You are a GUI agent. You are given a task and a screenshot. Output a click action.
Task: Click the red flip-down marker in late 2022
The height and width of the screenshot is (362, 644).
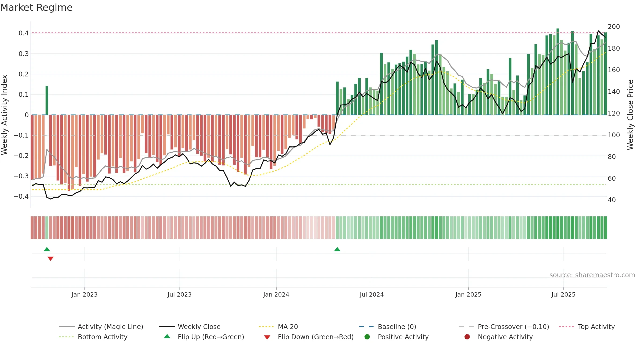tap(50, 258)
